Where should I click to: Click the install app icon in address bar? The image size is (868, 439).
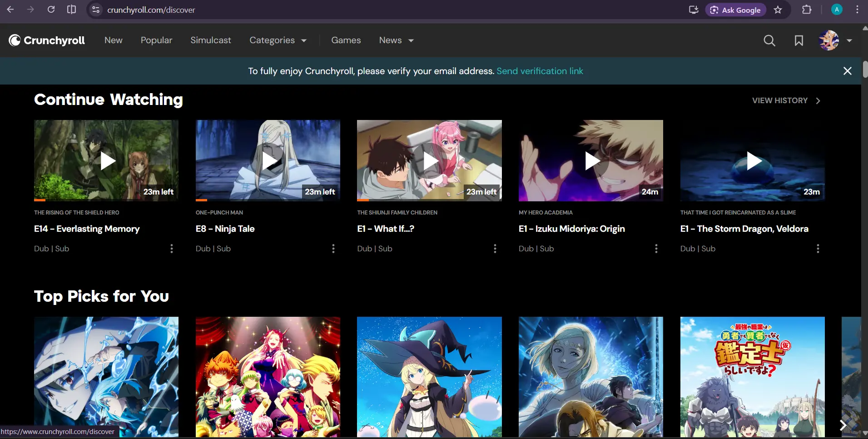coord(693,10)
